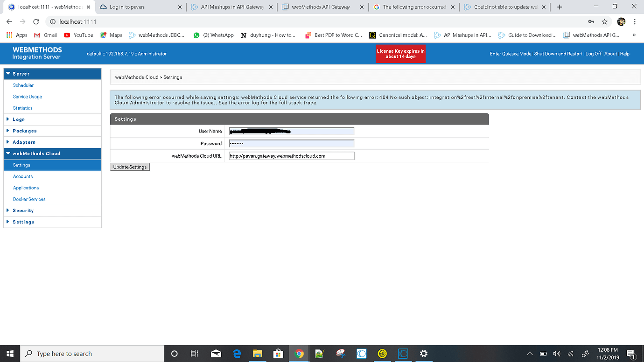
Task: Select Settings under webMethods Cloud
Action: pyautogui.click(x=52, y=165)
